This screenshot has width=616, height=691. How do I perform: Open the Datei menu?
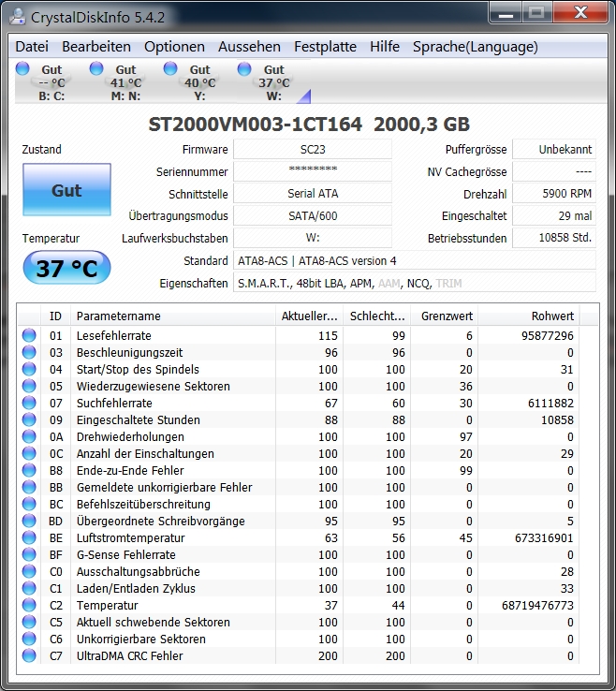point(32,47)
